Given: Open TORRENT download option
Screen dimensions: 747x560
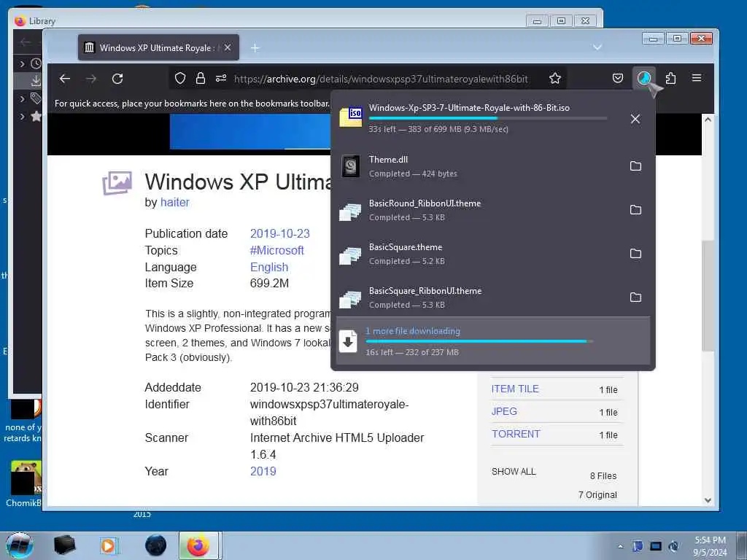Looking at the screenshot, I should [x=516, y=435].
